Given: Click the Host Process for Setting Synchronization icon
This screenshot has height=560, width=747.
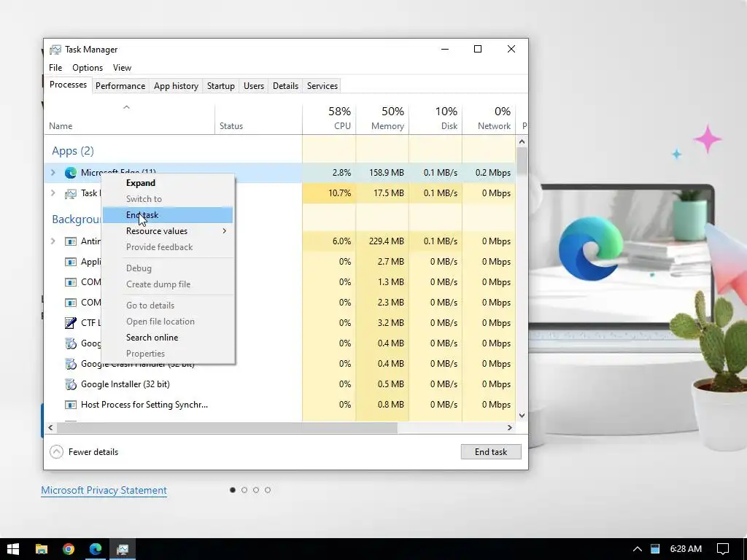Looking at the screenshot, I should click(x=71, y=405).
